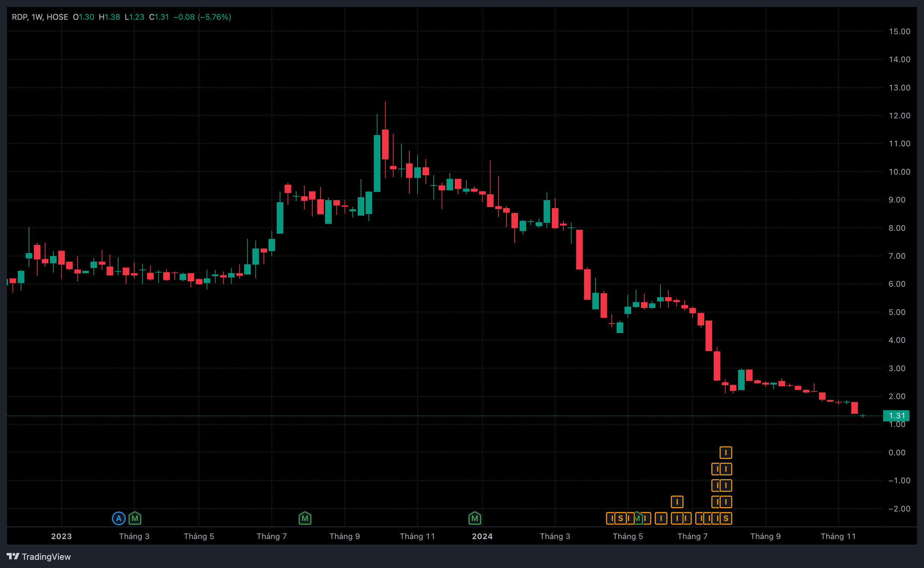Click the Tháng 5 label before 2024
This screenshot has width=924, height=568.
click(199, 536)
